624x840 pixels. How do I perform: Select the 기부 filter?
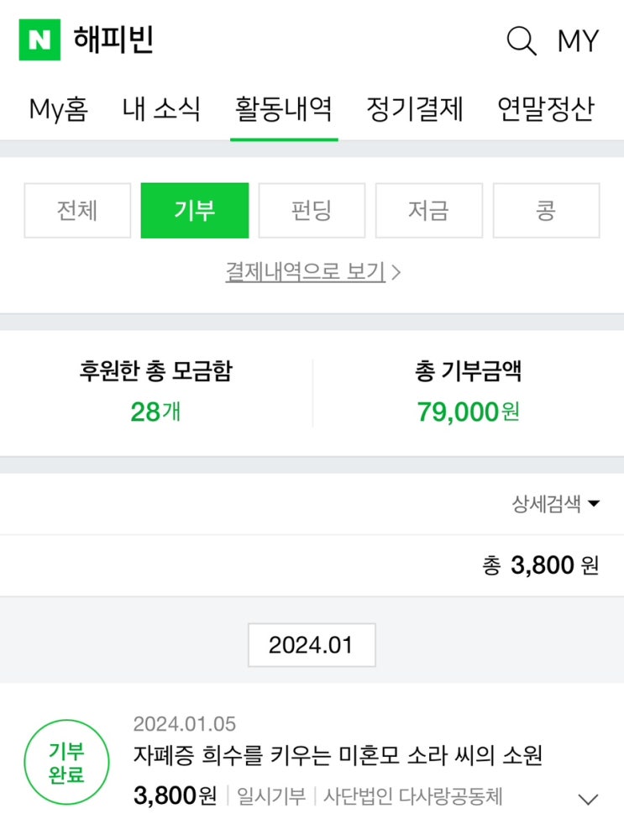195,210
